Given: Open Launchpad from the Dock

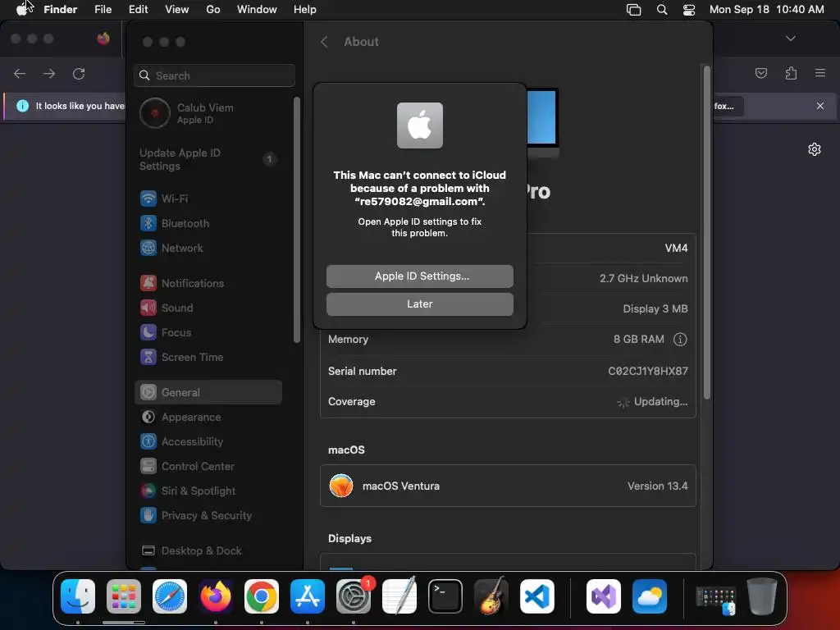Looking at the screenshot, I should click(124, 596).
